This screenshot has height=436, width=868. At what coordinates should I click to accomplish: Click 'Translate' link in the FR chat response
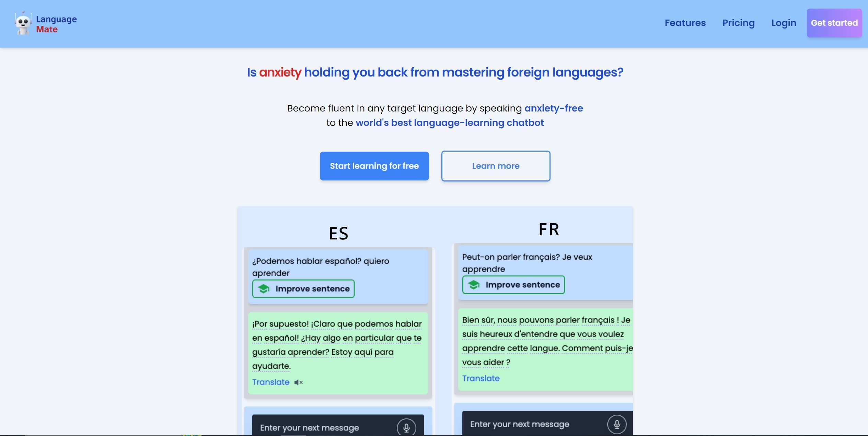tap(481, 378)
